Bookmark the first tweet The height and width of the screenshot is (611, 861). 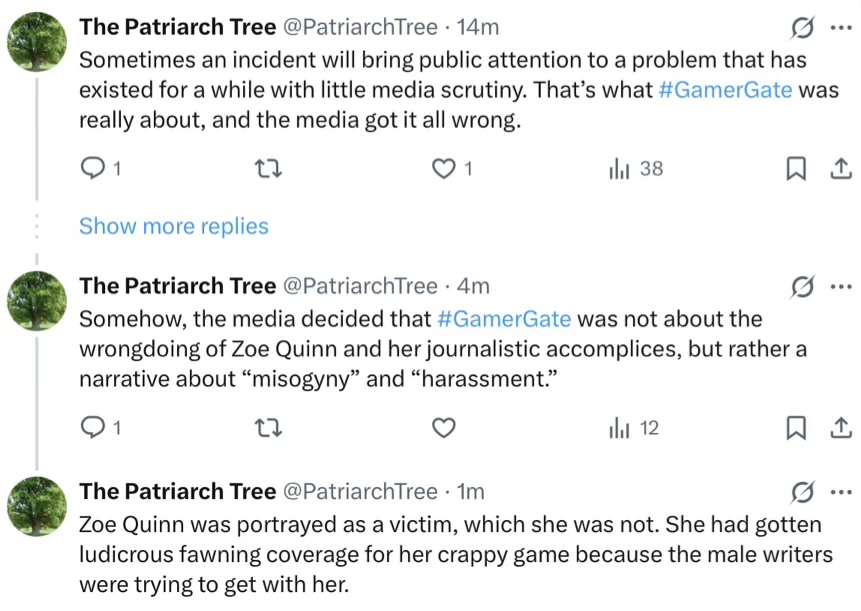tap(796, 169)
